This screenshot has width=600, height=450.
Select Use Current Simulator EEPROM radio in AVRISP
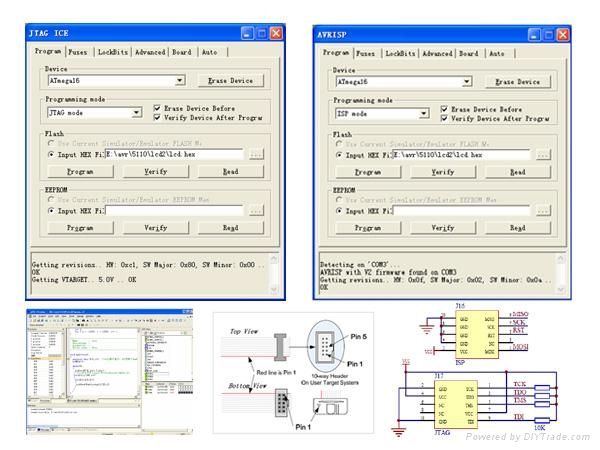tap(339, 200)
